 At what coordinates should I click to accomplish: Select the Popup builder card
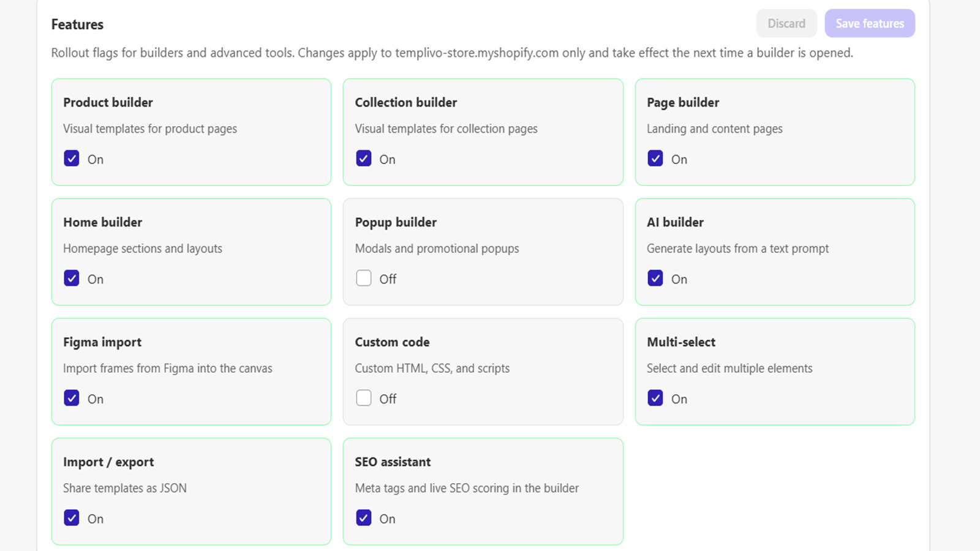[483, 252]
